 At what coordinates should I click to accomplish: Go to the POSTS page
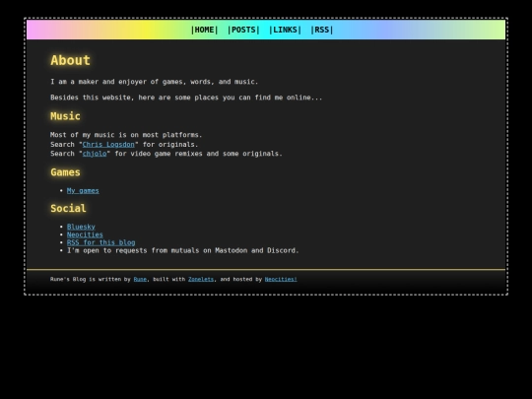click(243, 30)
